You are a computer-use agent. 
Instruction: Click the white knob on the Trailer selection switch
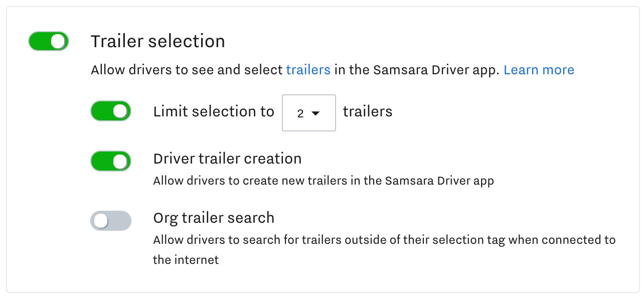coord(57,41)
